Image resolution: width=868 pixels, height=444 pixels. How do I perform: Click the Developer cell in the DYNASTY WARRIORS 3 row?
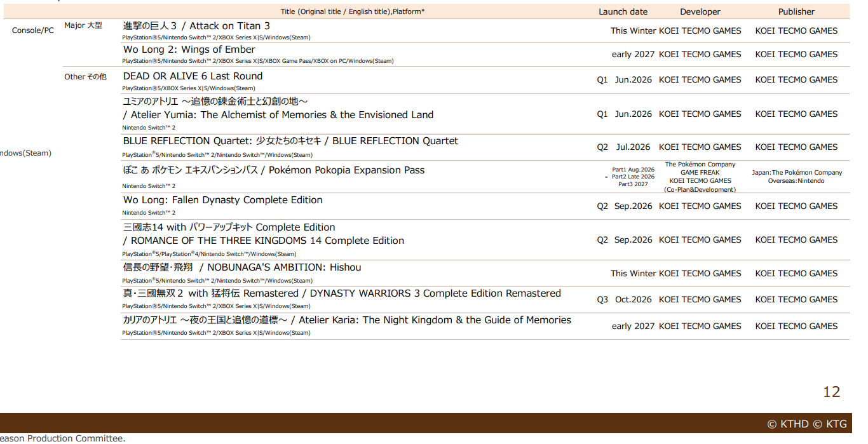click(700, 300)
